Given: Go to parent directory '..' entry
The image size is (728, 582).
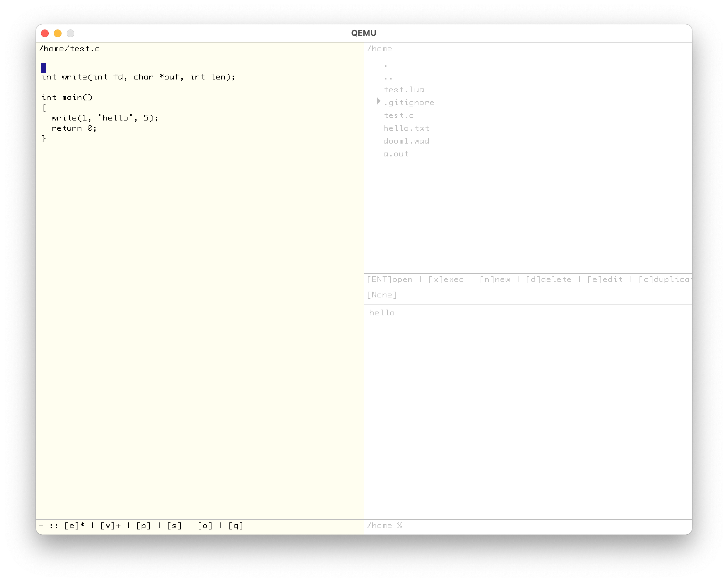Looking at the screenshot, I should pos(388,78).
